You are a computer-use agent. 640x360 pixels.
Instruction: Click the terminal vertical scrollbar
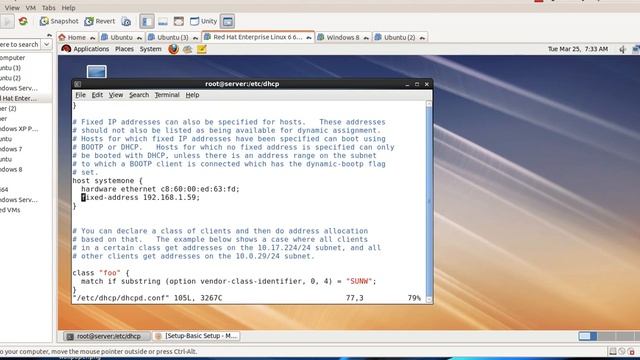(429, 201)
